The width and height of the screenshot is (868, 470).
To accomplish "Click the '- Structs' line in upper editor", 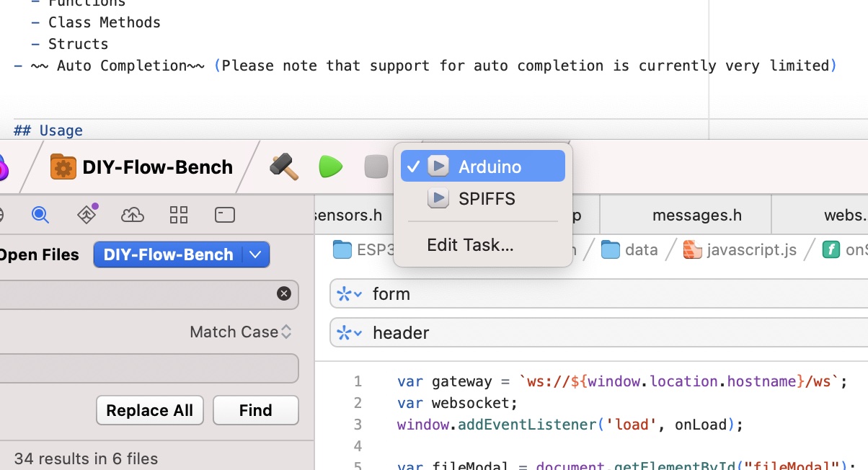I will [x=69, y=44].
